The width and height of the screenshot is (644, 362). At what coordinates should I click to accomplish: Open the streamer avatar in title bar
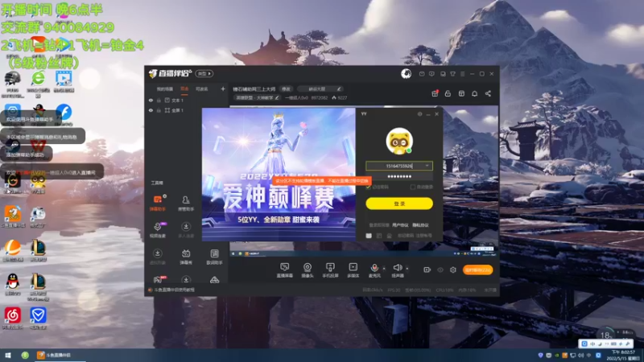pyautogui.click(x=406, y=74)
